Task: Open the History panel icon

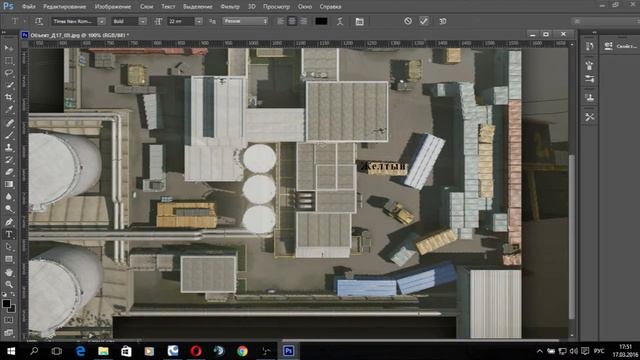Action: point(589,47)
